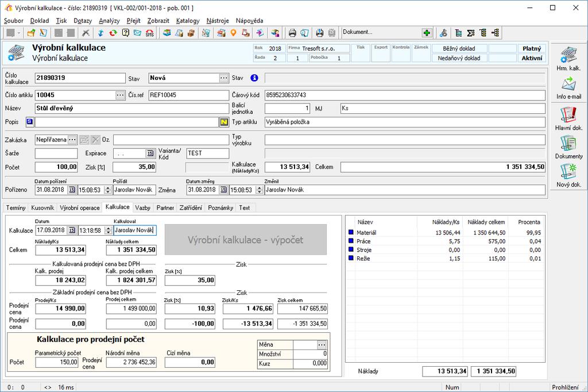Open Hrm. kalk. from the side panel

568,59
